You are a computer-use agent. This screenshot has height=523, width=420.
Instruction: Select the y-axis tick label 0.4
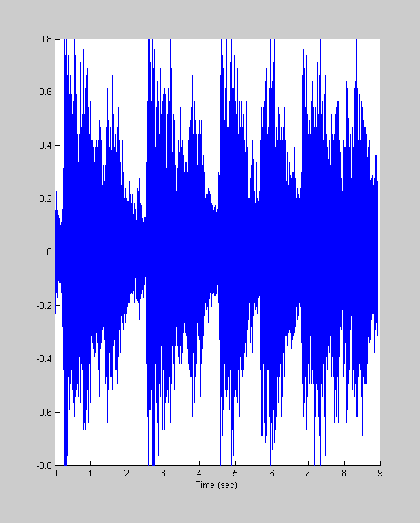pos(45,146)
